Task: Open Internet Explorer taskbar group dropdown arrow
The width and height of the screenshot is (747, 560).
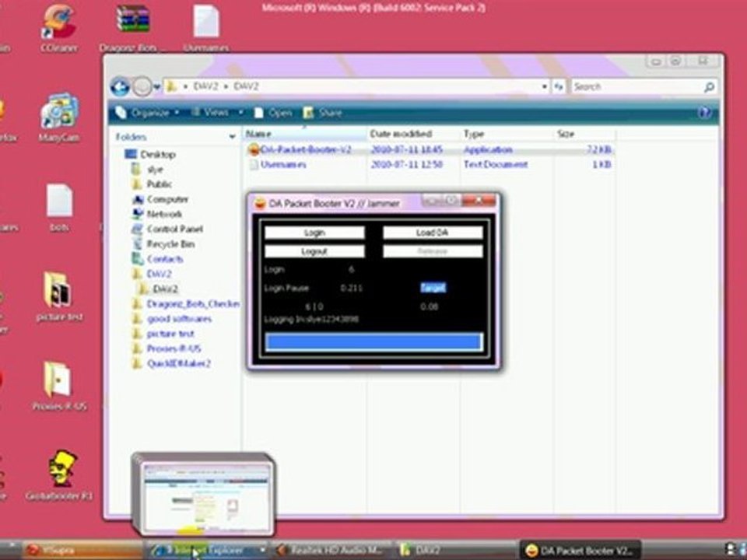Action: point(262,550)
